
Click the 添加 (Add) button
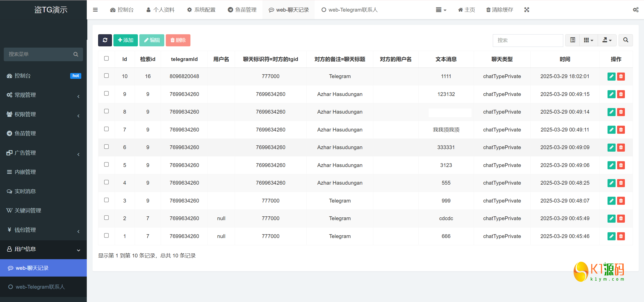click(125, 40)
